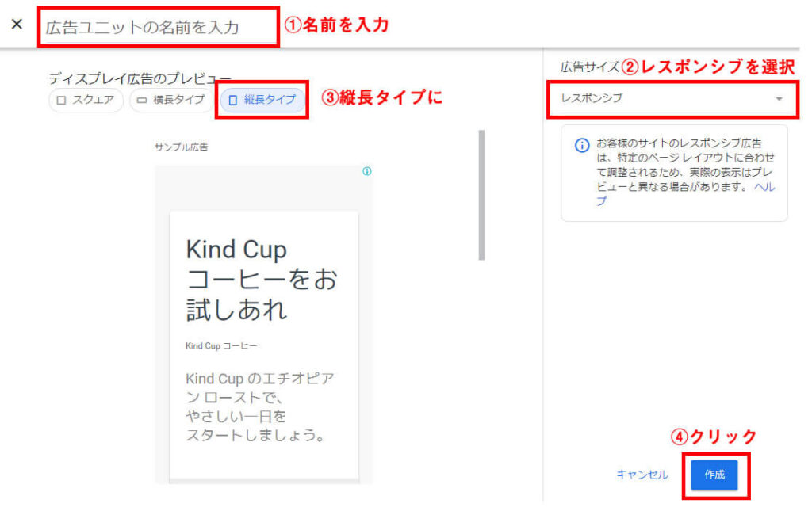Click the square icon inside スクエア chip
The image size is (812, 511).
point(62,101)
